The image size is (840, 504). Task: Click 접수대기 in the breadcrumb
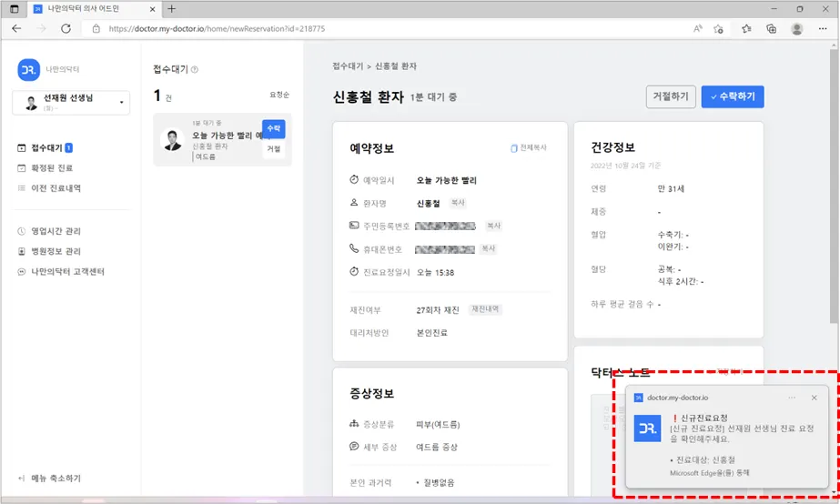pyautogui.click(x=348, y=66)
